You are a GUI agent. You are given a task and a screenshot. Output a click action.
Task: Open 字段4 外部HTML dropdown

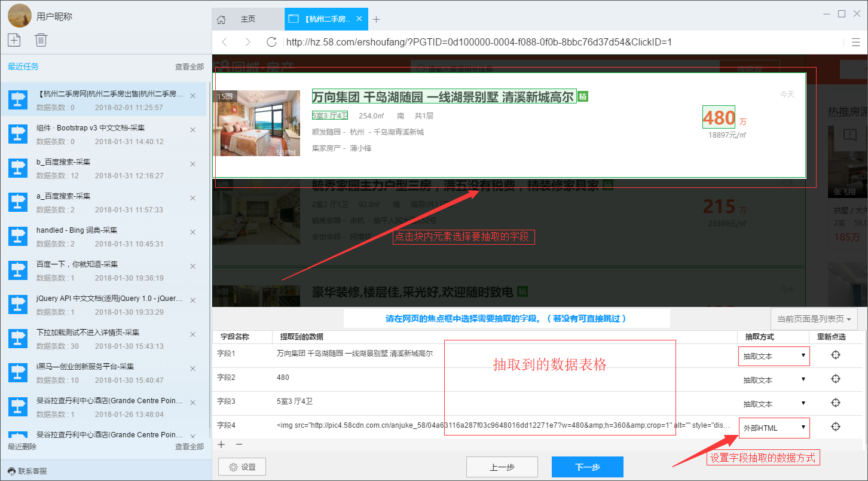tap(774, 427)
